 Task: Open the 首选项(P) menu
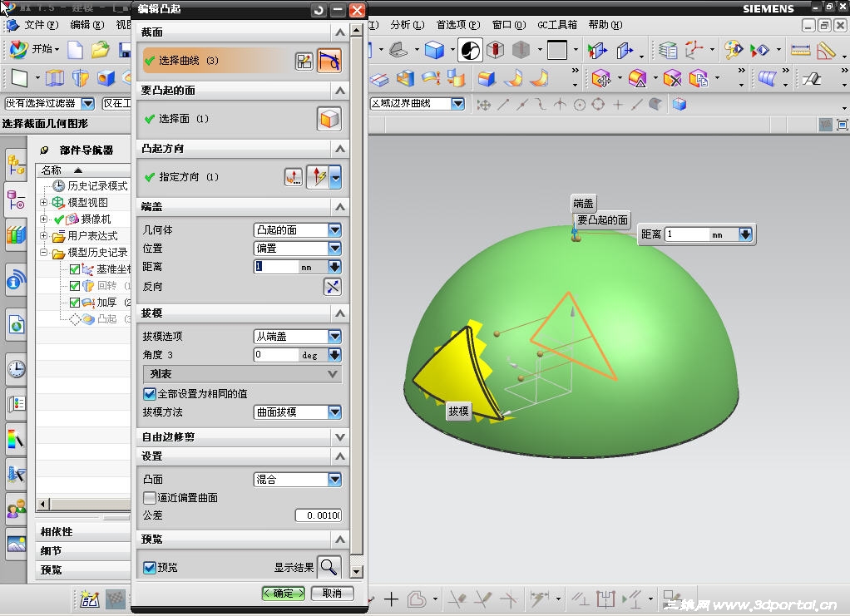[458, 25]
